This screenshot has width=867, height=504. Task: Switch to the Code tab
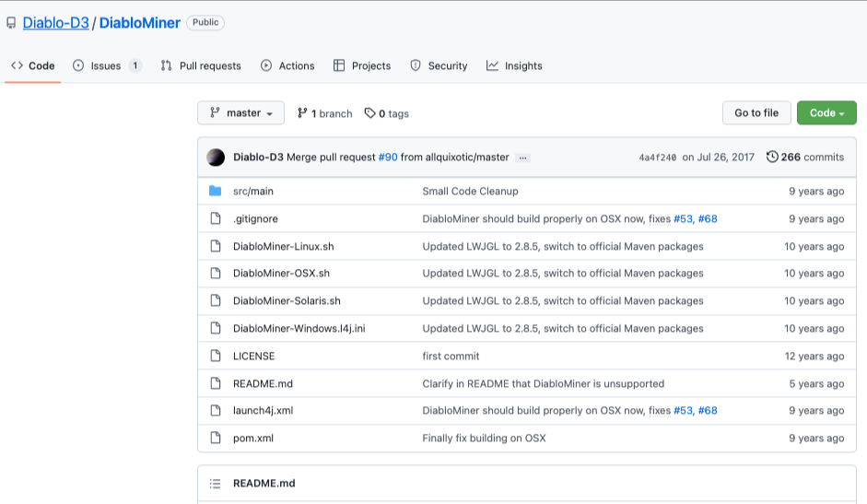[x=32, y=65]
